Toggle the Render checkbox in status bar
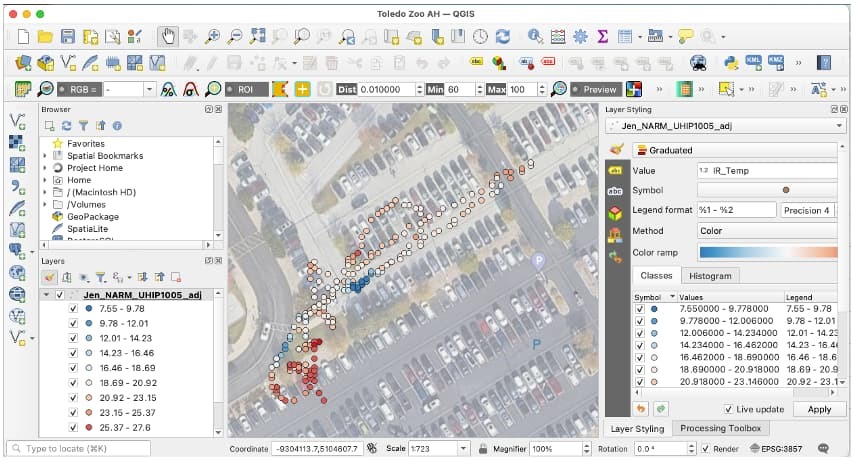Image resolution: width=853 pixels, height=461 pixels. click(704, 449)
